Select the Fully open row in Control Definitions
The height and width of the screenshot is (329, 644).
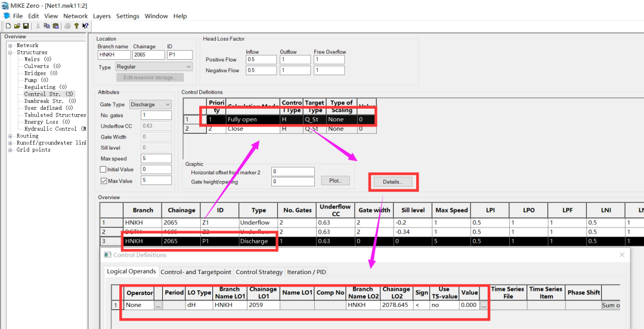click(x=280, y=119)
